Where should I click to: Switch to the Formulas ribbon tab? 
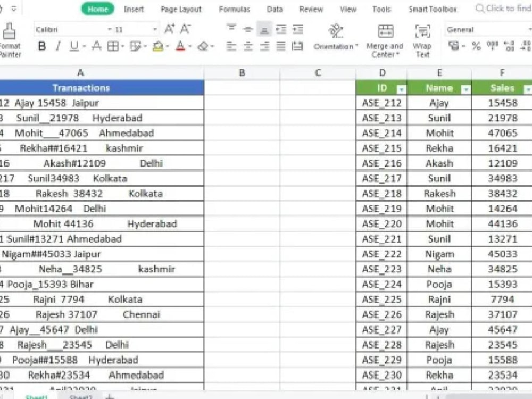click(234, 9)
